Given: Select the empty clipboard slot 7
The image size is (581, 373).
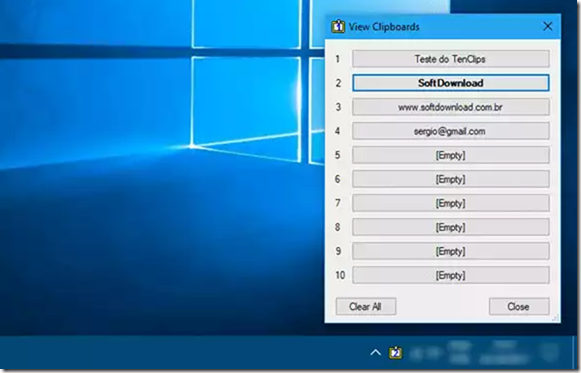Looking at the screenshot, I should pyautogui.click(x=451, y=203).
